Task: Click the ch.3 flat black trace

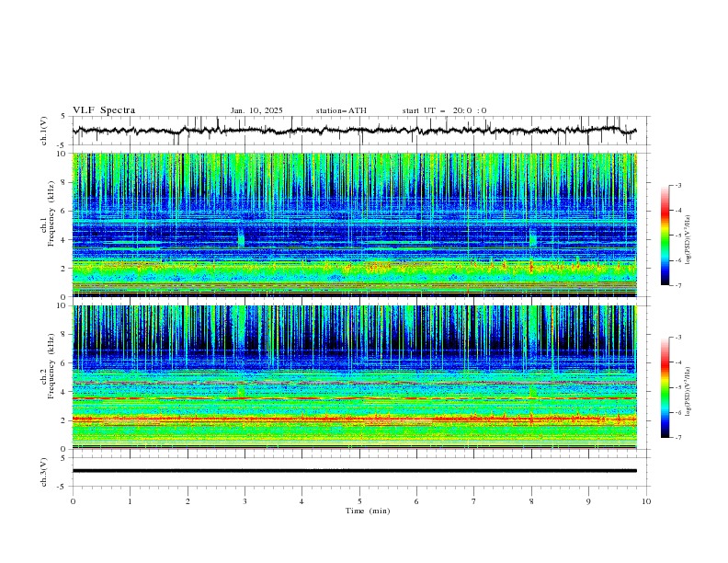Action: (x=354, y=471)
